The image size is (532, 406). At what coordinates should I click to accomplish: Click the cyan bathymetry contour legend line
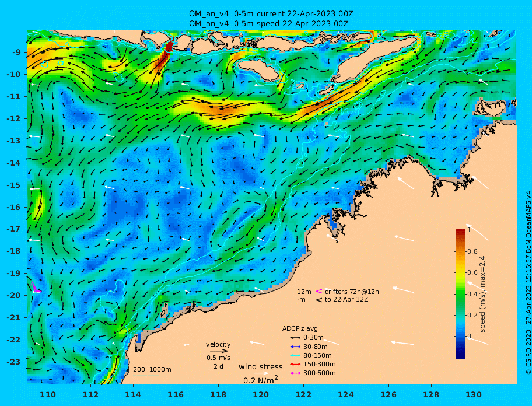(146, 375)
